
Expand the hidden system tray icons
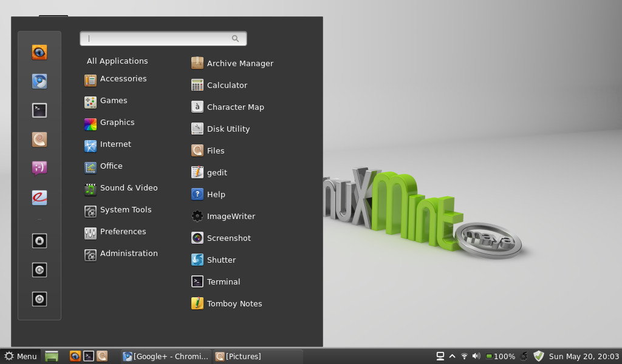tap(453, 356)
